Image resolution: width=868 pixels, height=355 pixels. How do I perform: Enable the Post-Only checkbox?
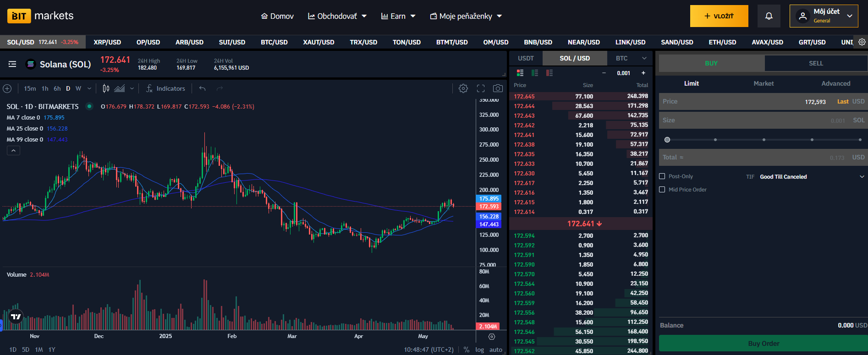click(x=662, y=176)
